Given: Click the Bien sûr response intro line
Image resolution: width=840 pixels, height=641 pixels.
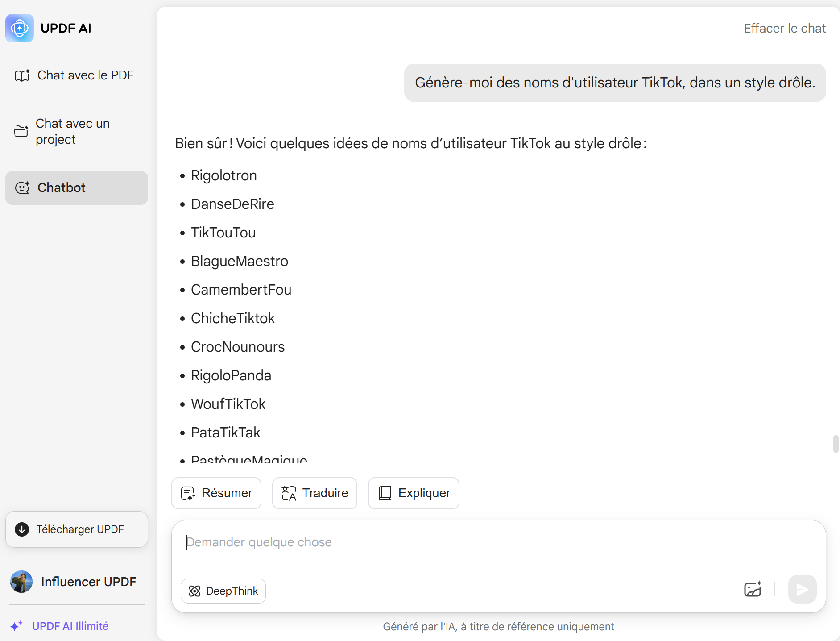Looking at the screenshot, I should tap(411, 143).
